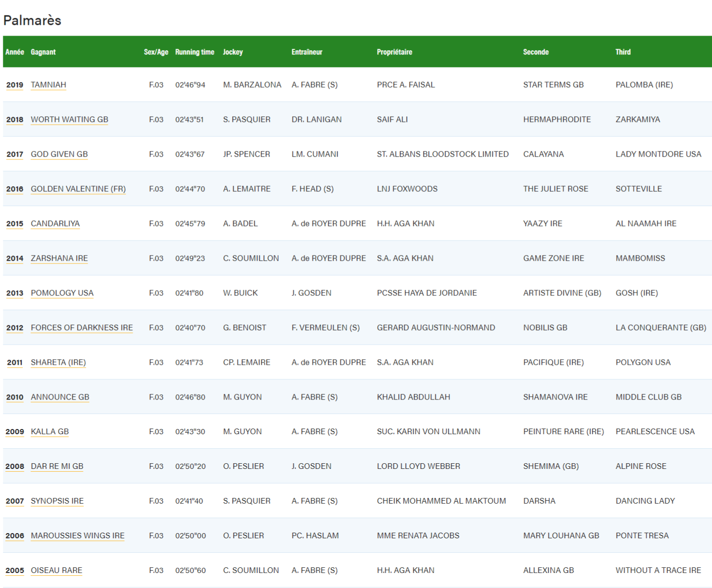Viewport: 712px width, 588px height.
Task: Open the 2005 edition link
Action: (x=14, y=571)
